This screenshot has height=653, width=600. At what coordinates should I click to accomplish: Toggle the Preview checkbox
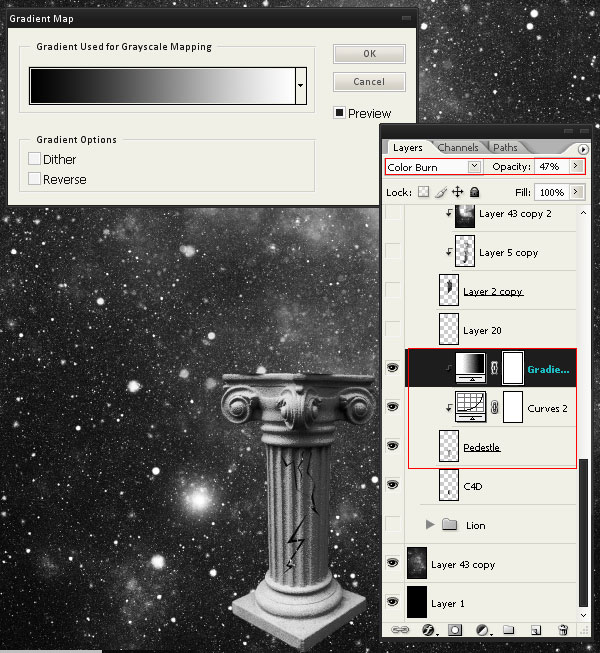[x=339, y=113]
